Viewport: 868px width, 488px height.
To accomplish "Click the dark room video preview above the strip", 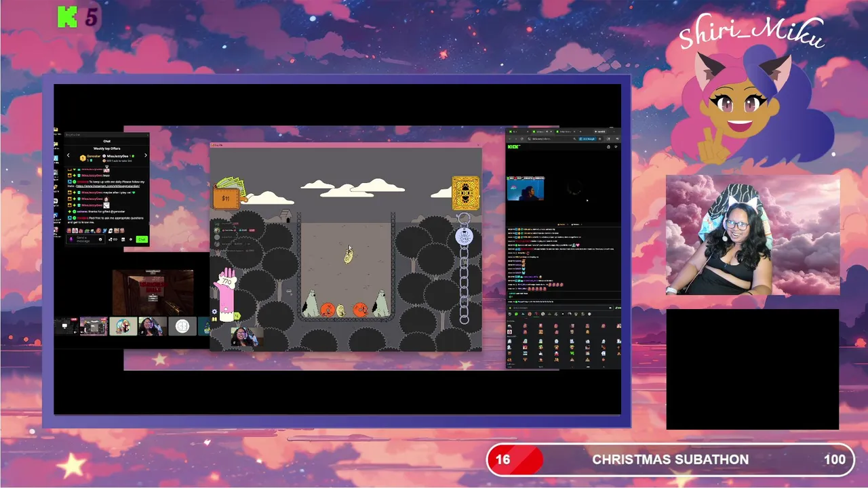I will [x=153, y=292].
